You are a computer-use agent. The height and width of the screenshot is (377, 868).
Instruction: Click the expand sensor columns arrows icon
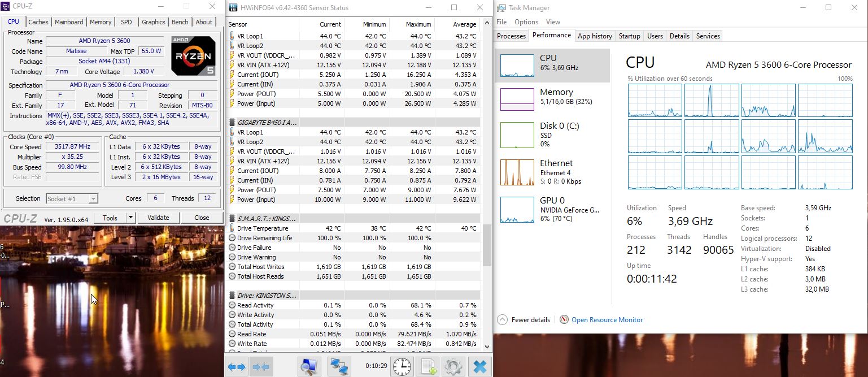click(x=237, y=367)
